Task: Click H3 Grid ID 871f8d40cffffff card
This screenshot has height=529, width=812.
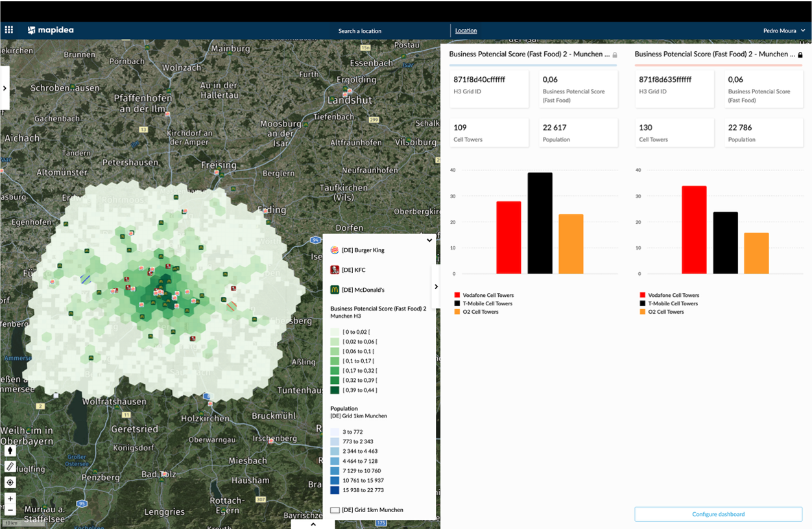Action: pyautogui.click(x=489, y=89)
